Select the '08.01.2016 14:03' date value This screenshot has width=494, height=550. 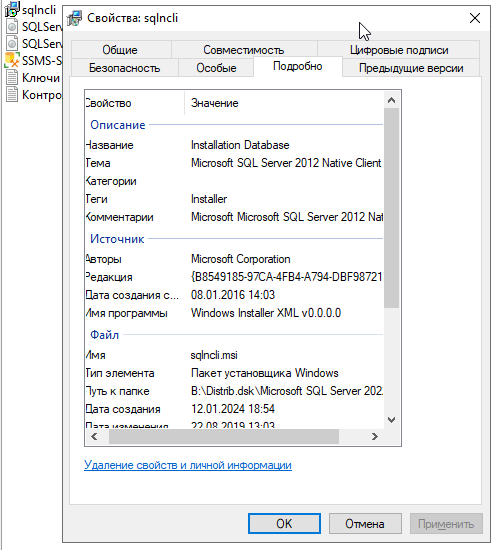click(x=233, y=295)
